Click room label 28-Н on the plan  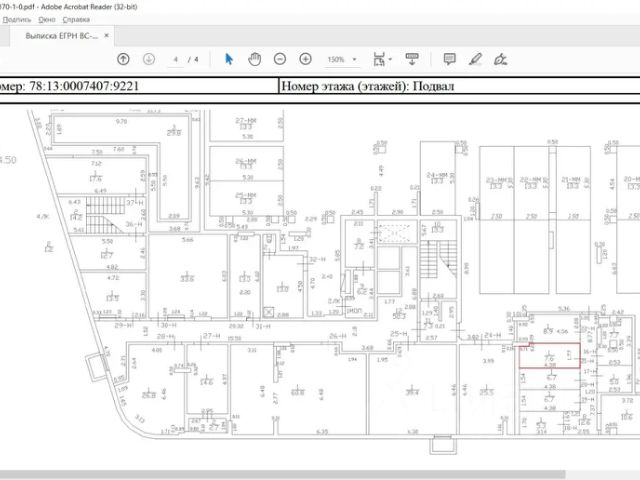(166, 336)
